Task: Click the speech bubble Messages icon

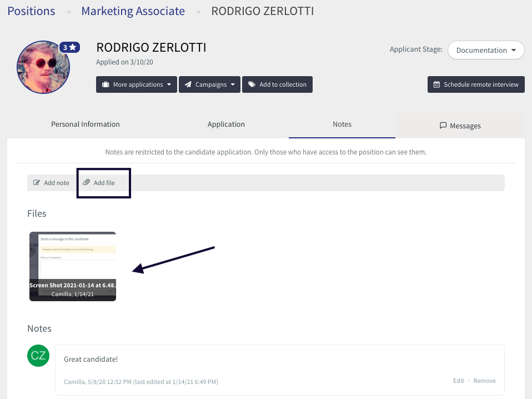Action: [x=443, y=126]
